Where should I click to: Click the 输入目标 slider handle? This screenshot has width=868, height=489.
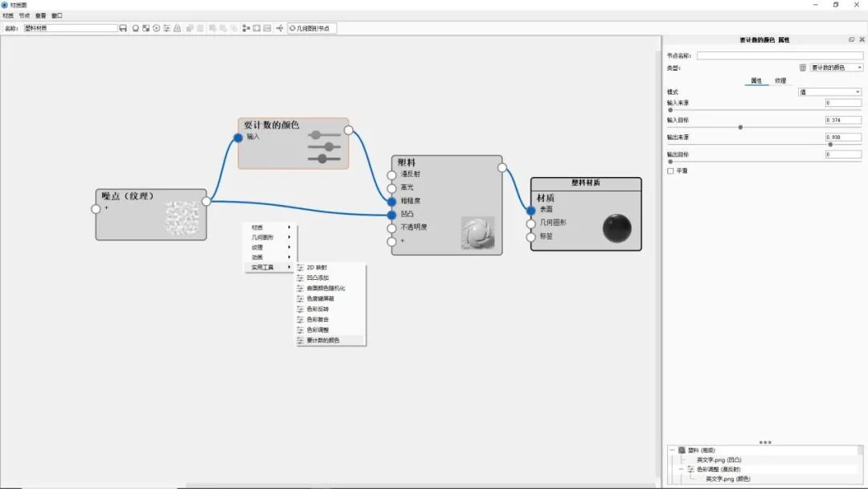[739, 127]
